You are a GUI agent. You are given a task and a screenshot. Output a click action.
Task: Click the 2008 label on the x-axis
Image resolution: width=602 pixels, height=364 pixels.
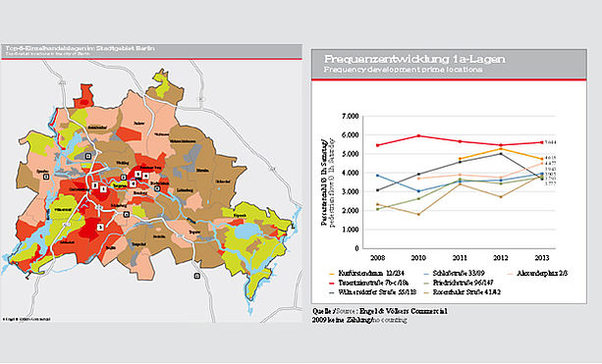click(377, 258)
